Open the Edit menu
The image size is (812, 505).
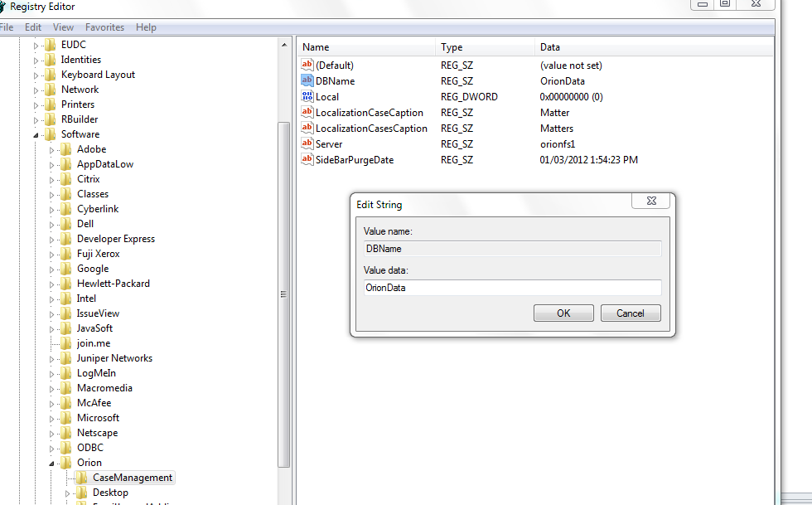(33, 27)
